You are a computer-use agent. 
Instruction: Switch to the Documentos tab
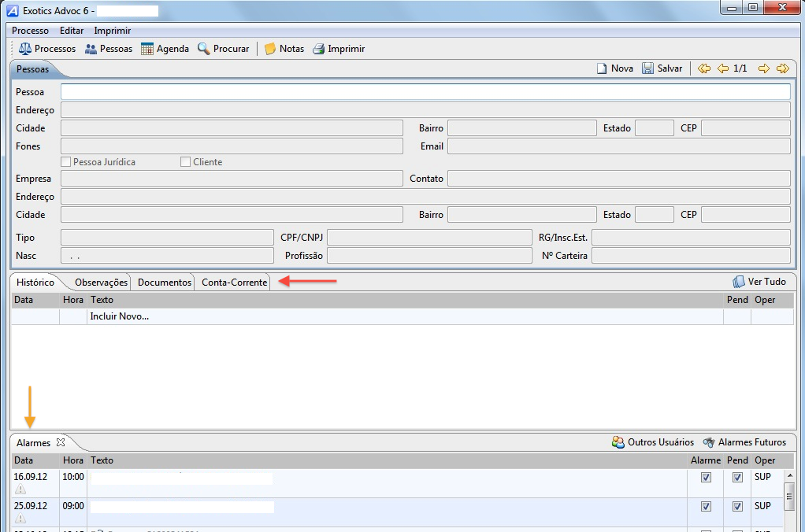coord(164,282)
